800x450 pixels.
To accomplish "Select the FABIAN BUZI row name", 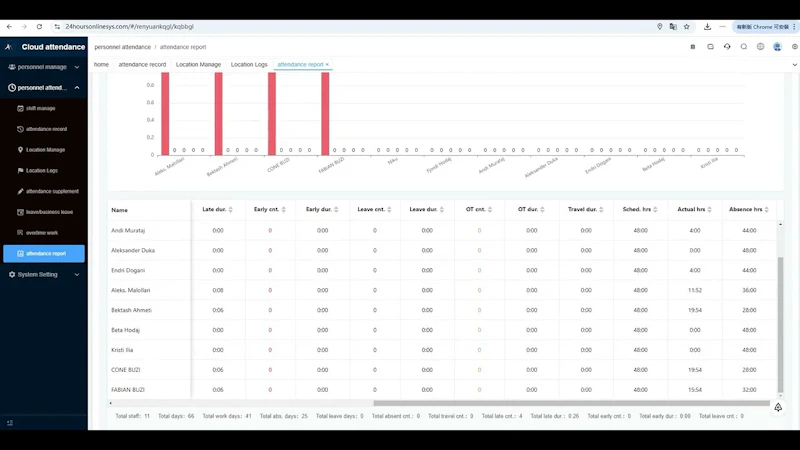I will 128,390.
